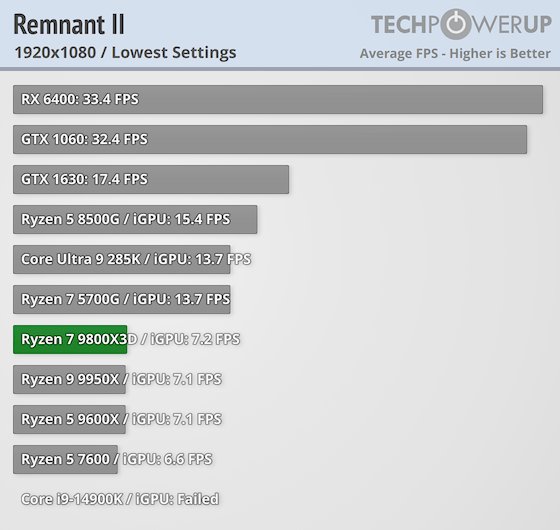Click the TechPowerUp power button logo icon

[458, 24]
